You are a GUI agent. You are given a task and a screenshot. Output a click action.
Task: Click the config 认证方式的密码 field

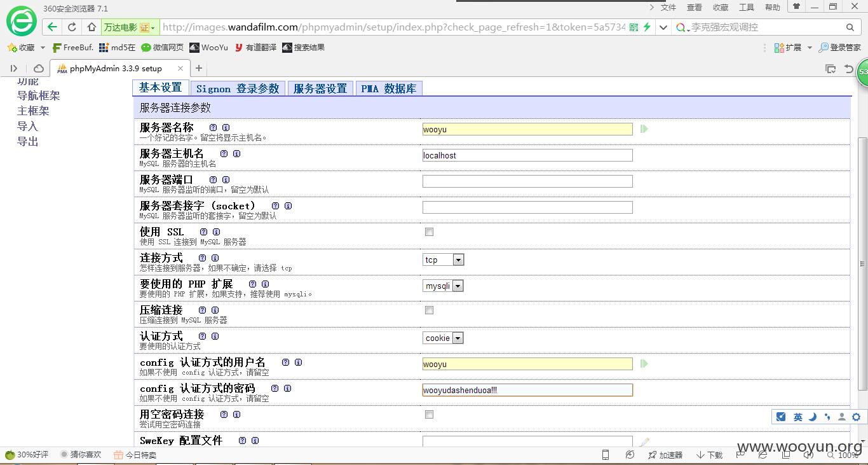point(527,390)
